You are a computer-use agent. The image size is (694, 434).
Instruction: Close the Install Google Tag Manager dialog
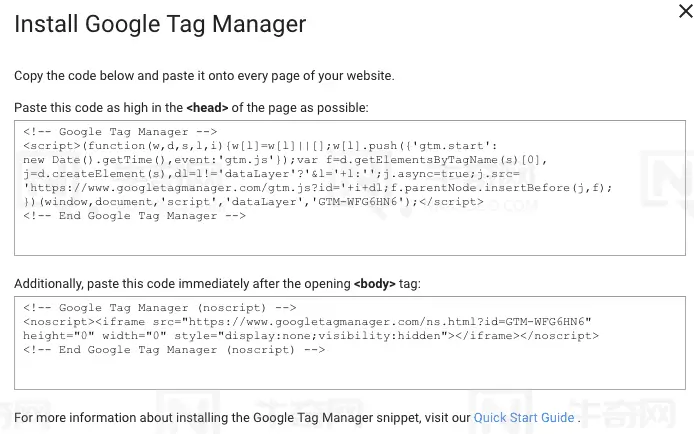[686, 11]
